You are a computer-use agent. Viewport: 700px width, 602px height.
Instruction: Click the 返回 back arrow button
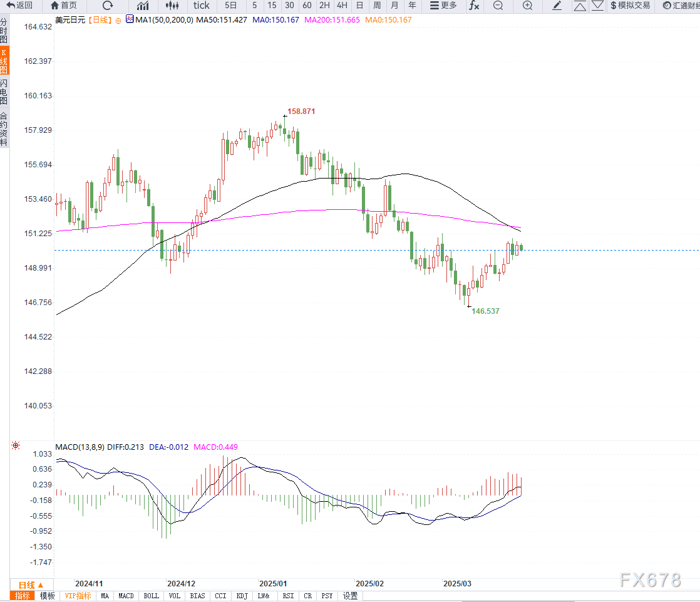(x=19, y=6)
